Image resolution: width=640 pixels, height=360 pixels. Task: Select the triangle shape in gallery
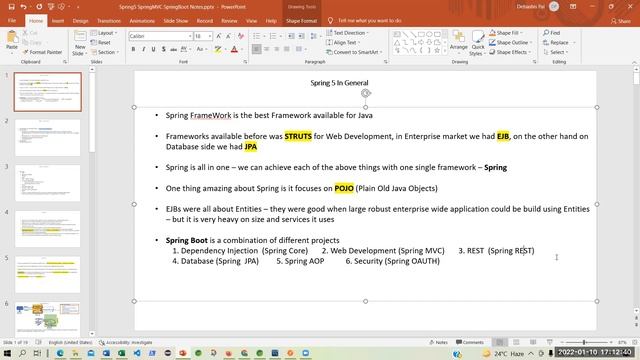397,42
